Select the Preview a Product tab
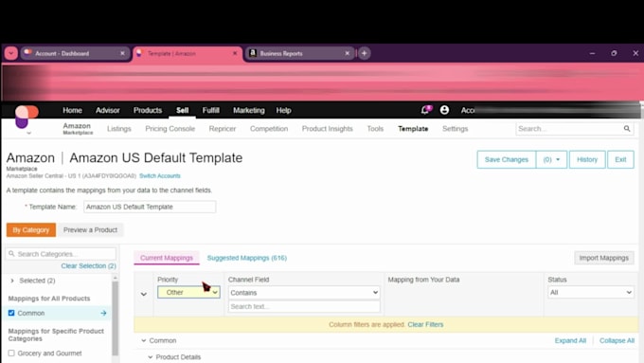The height and width of the screenshot is (363, 644). point(90,229)
